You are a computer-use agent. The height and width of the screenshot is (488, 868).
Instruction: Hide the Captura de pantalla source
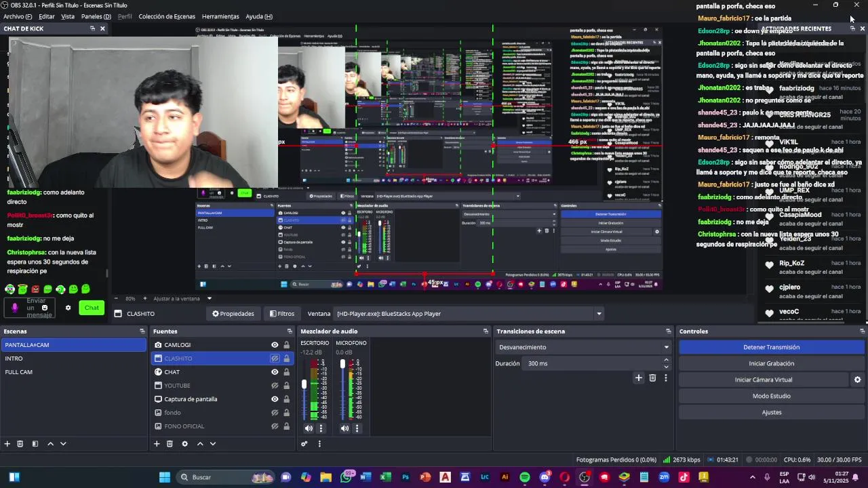(x=275, y=399)
